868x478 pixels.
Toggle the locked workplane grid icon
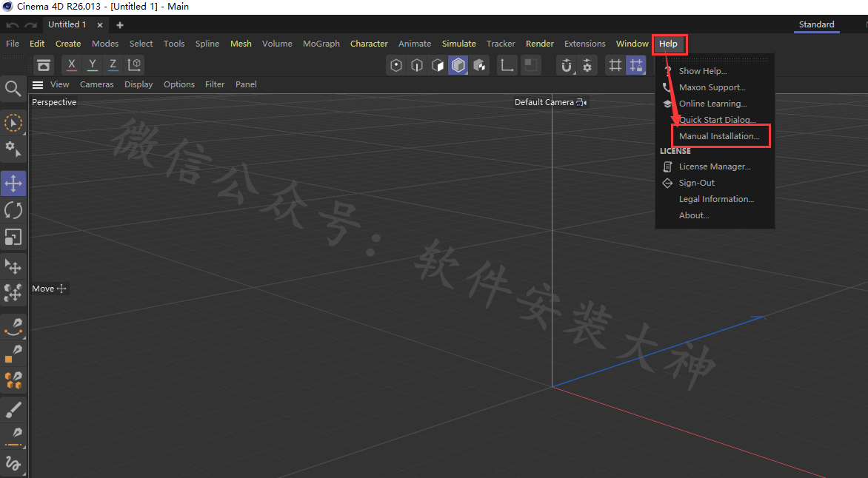click(x=636, y=65)
